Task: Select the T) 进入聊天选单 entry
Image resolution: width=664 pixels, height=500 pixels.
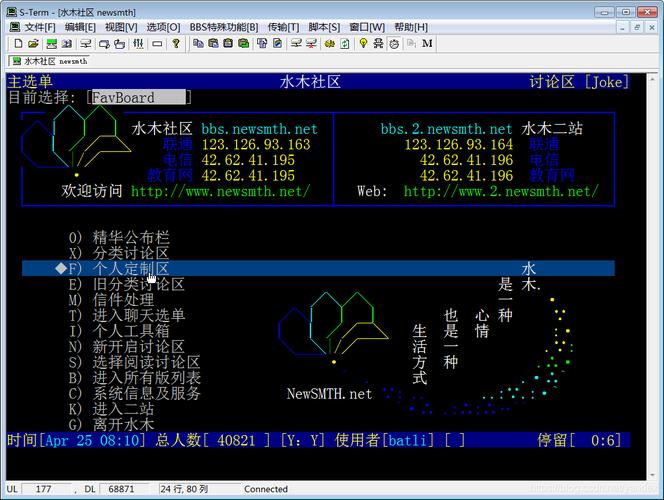Action: (x=127, y=315)
